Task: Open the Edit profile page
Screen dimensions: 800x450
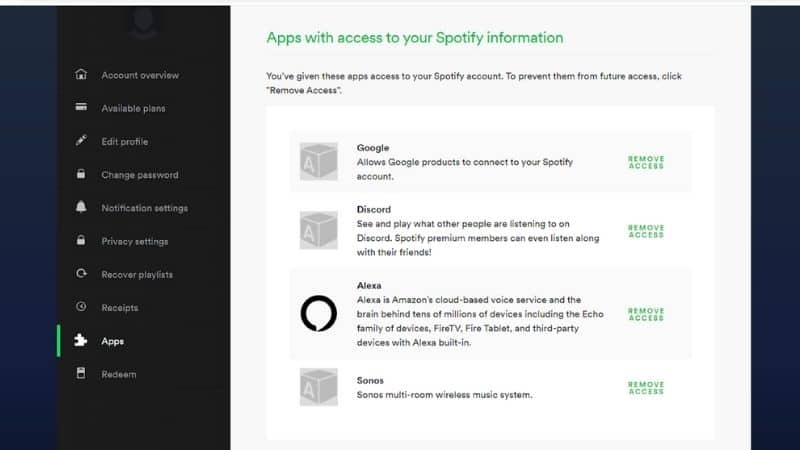Action: click(x=124, y=142)
